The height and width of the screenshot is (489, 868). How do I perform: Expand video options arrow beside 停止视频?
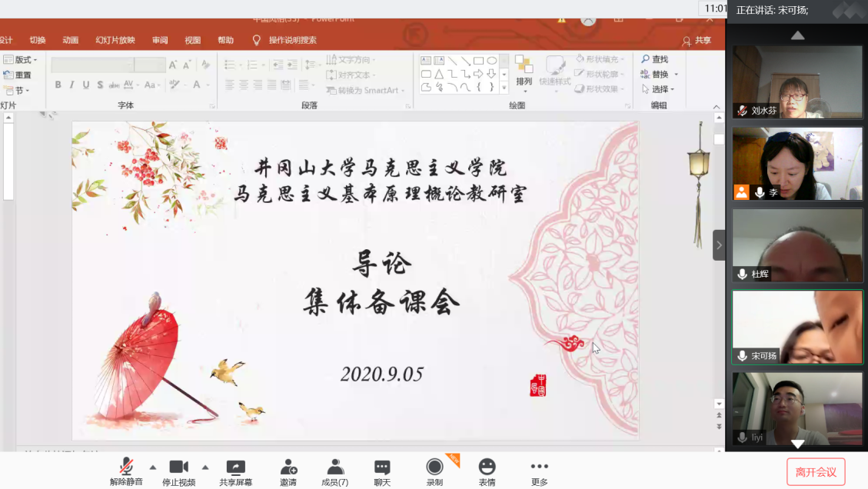click(x=205, y=467)
